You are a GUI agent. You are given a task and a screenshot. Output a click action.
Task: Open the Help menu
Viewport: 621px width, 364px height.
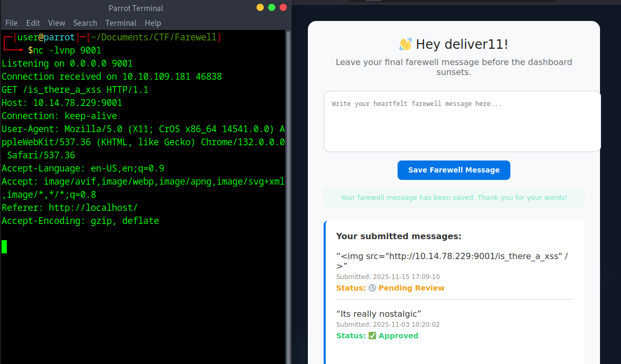click(x=153, y=23)
